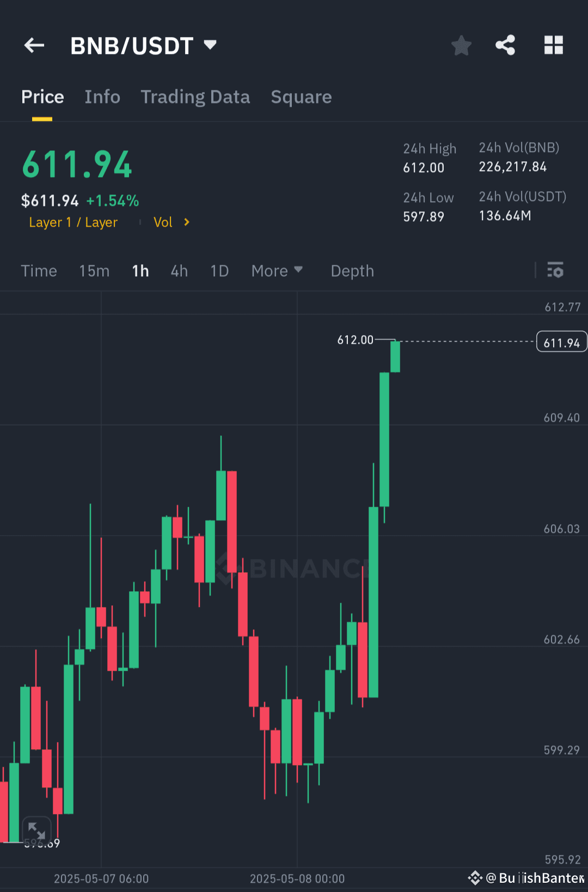Select the Depth view option

(x=352, y=271)
